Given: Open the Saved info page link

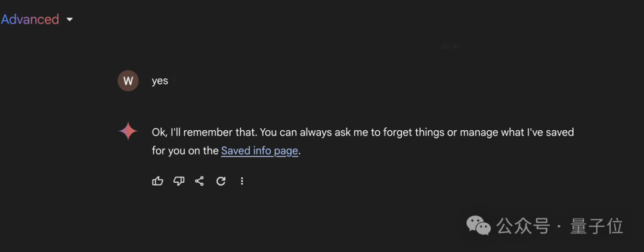Looking at the screenshot, I should tap(259, 150).
